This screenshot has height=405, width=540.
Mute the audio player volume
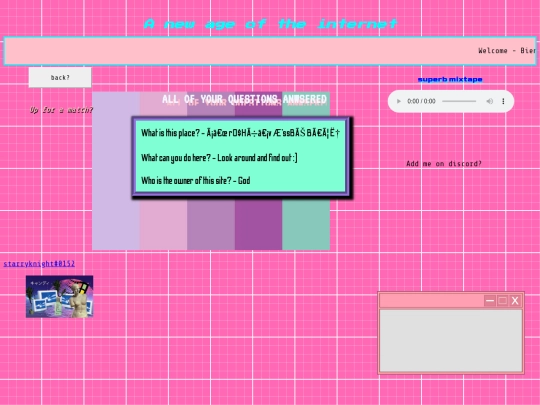click(489, 101)
